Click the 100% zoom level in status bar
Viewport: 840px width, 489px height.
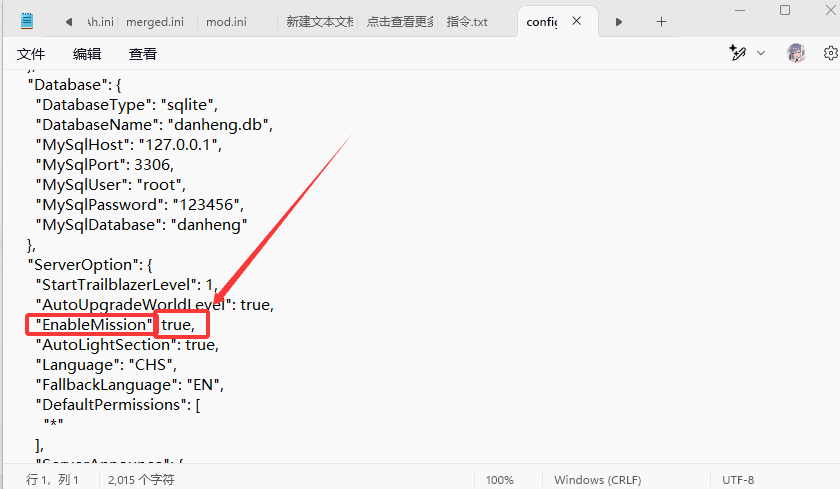[x=499, y=480]
